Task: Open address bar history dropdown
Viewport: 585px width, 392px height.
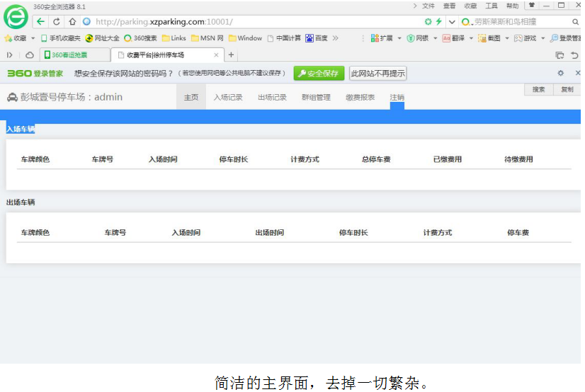Action: tap(452, 22)
